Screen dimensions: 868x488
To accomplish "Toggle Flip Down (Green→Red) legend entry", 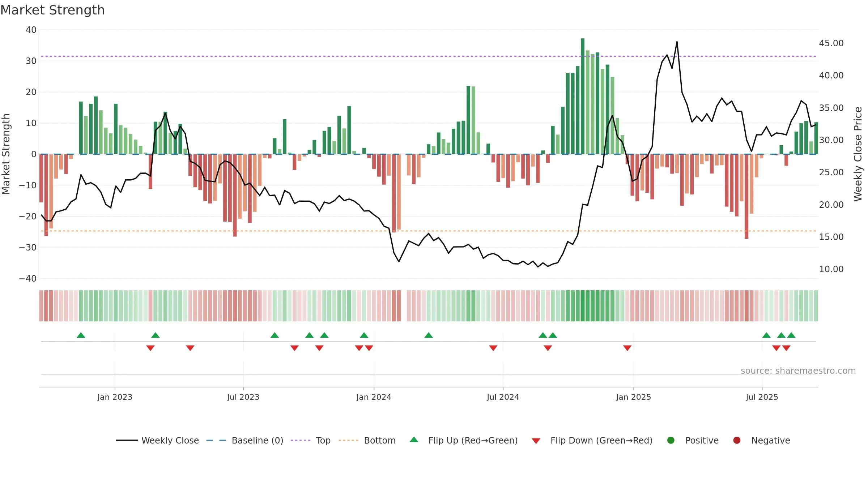I will [x=592, y=440].
